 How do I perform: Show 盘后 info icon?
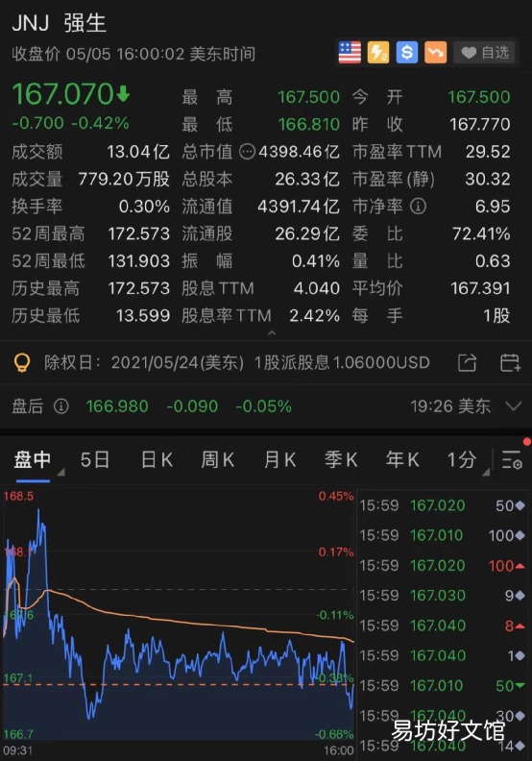click(61, 406)
